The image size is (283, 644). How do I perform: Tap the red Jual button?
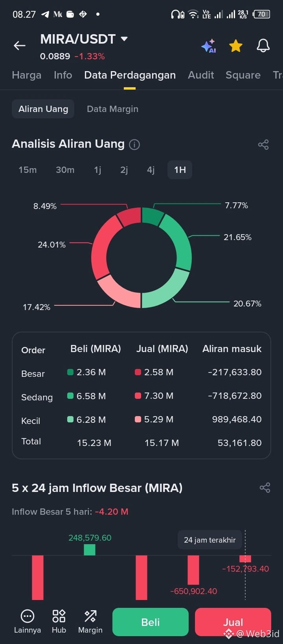click(233, 622)
